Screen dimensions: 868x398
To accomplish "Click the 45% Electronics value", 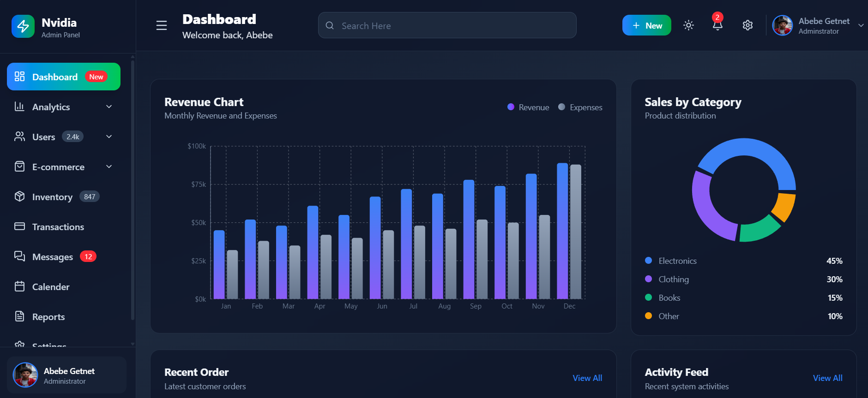I will coord(834,261).
